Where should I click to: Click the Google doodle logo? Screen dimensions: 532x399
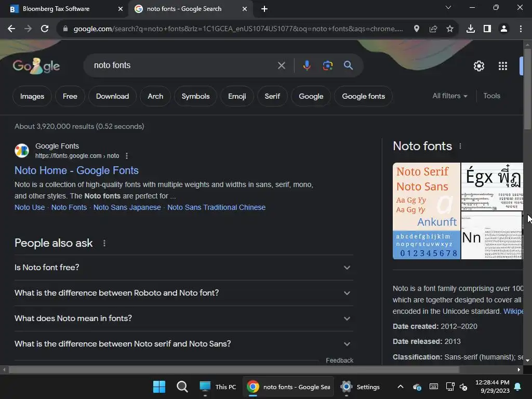point(36,66)
